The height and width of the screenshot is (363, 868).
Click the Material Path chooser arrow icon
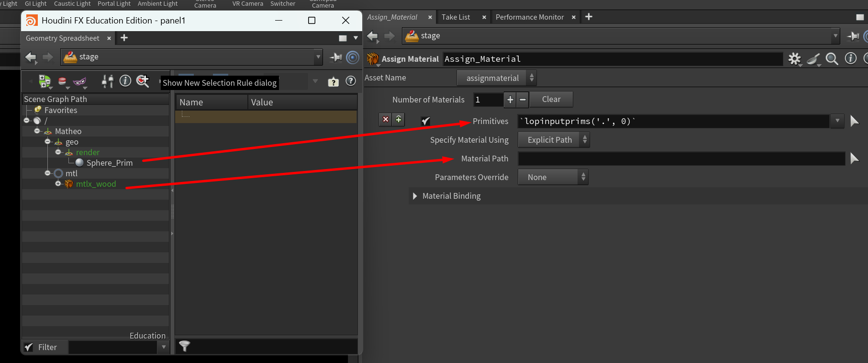pos(854,159)
